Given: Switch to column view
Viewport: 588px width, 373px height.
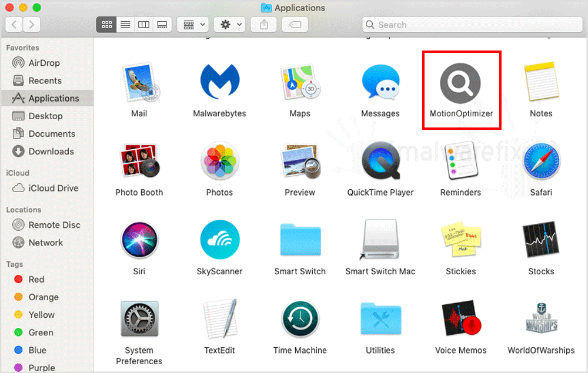Looking at the screenshot, I should pos(143,25).
